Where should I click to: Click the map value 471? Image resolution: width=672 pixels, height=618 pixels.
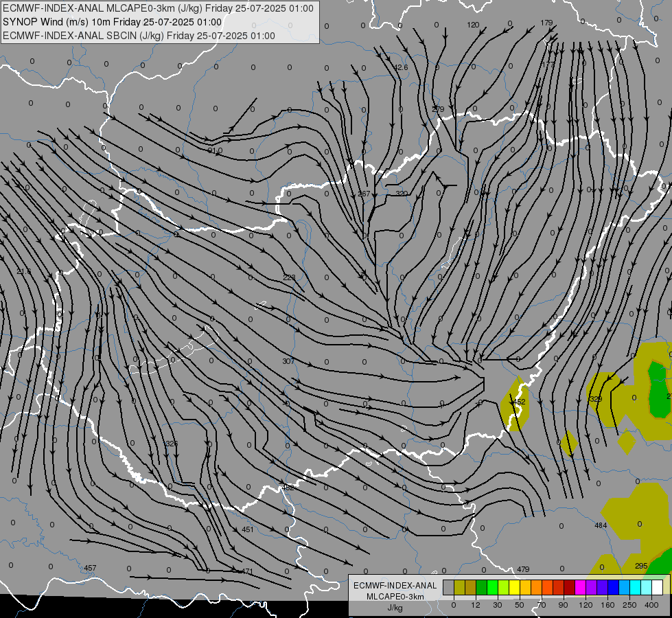(x=247, y=572)
